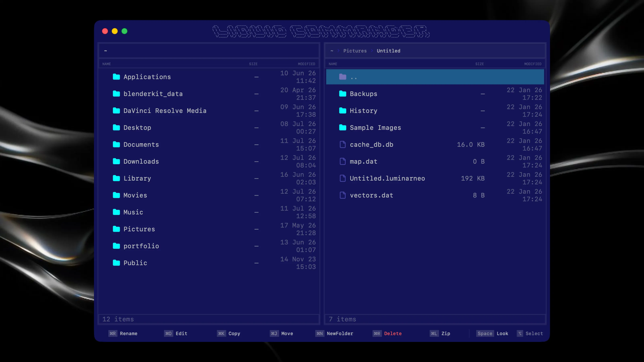The height and width of the screenshot is (362, 644).
Task: Select the Library row name
Action: click(137, 178)
